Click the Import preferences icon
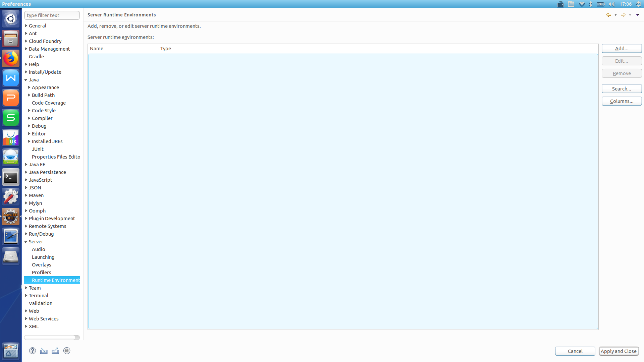The width and height of the screenshot is (644, 362). pyautogui.click(x=44, y=351)
